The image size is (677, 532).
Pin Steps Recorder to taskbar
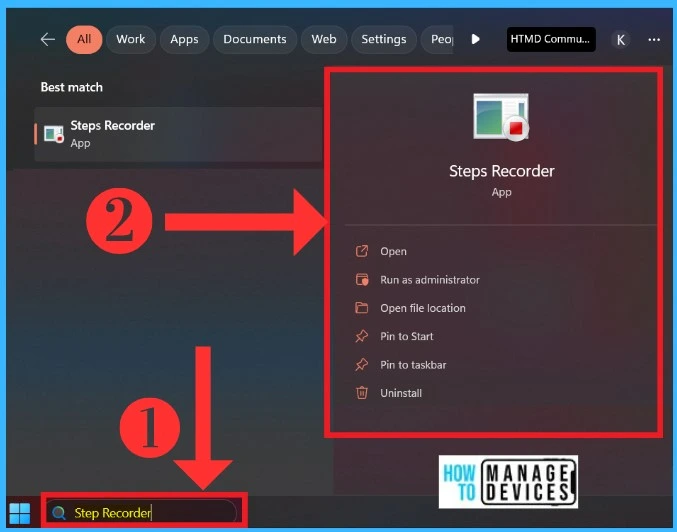point(413,365)
